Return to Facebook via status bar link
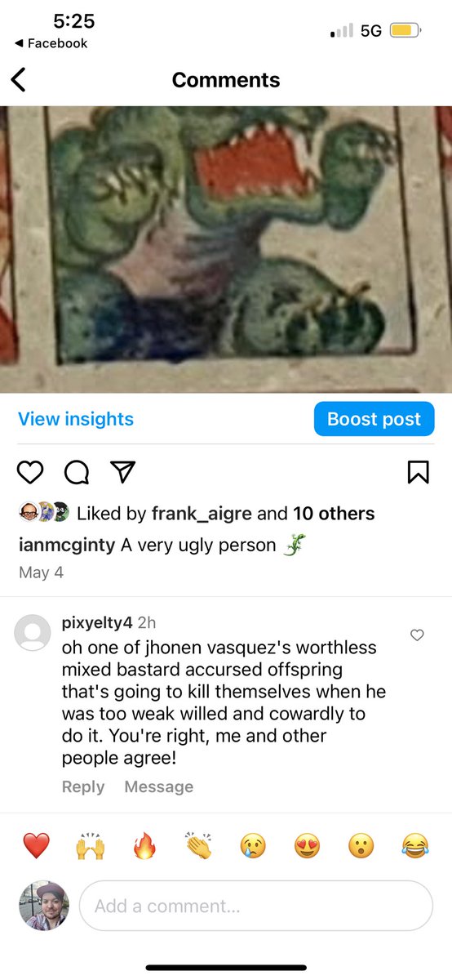The height and width of the screenshot is (980, 452). click(51, 43)
